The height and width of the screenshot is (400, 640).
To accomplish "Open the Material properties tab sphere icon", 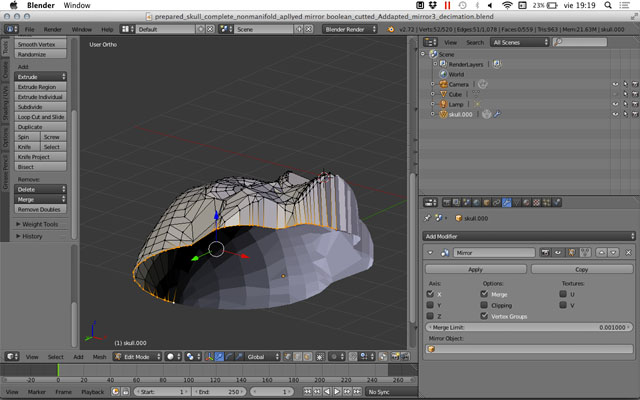I will 527,202.
